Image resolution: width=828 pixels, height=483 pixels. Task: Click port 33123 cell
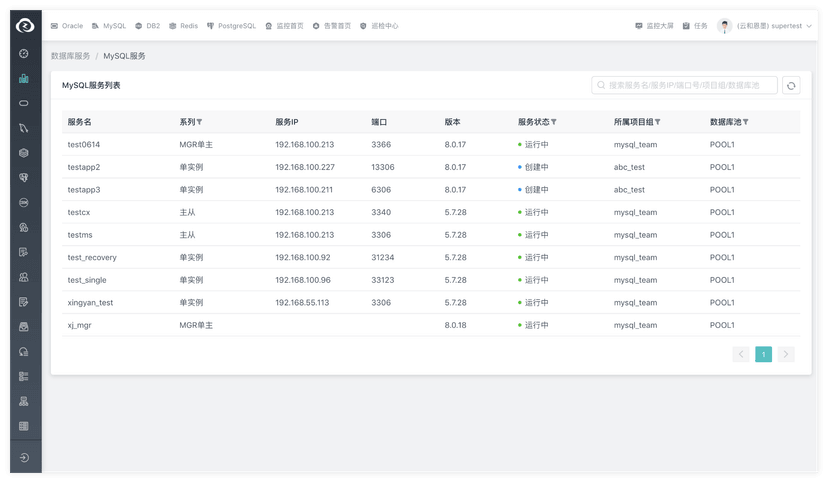pos(383,280)
